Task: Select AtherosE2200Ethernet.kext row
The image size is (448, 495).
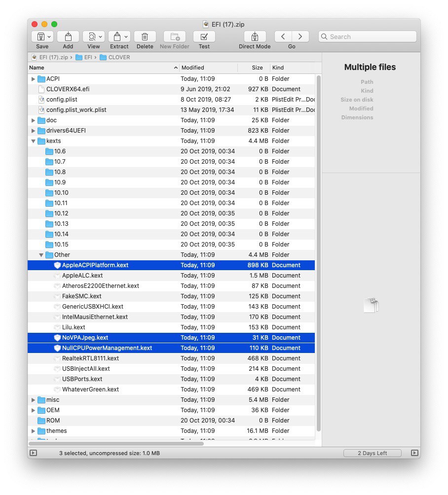Action: click(171, 286)
